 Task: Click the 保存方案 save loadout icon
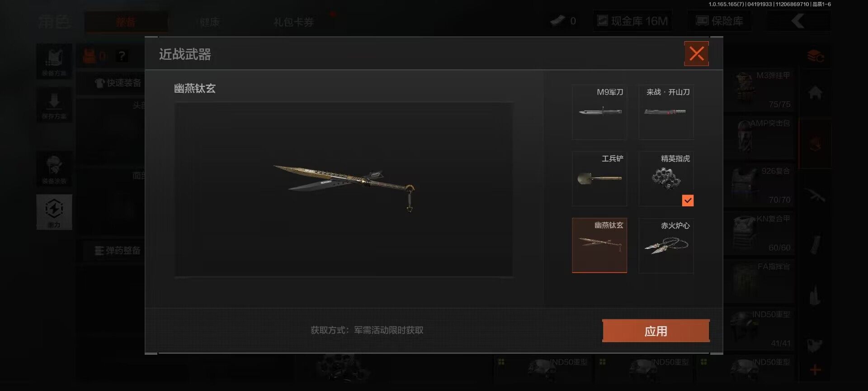coord(54,105)
